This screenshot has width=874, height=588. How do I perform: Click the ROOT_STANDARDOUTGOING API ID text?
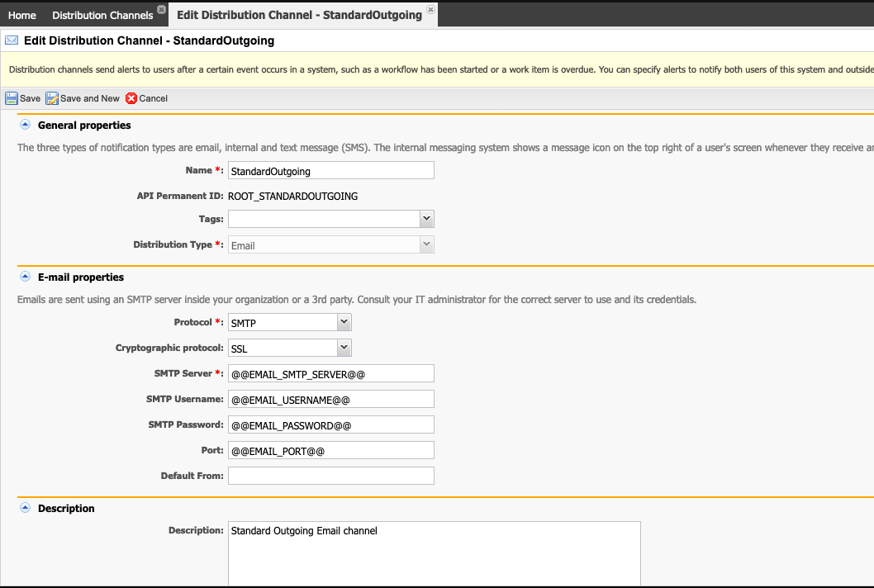(x=292, y=197)
